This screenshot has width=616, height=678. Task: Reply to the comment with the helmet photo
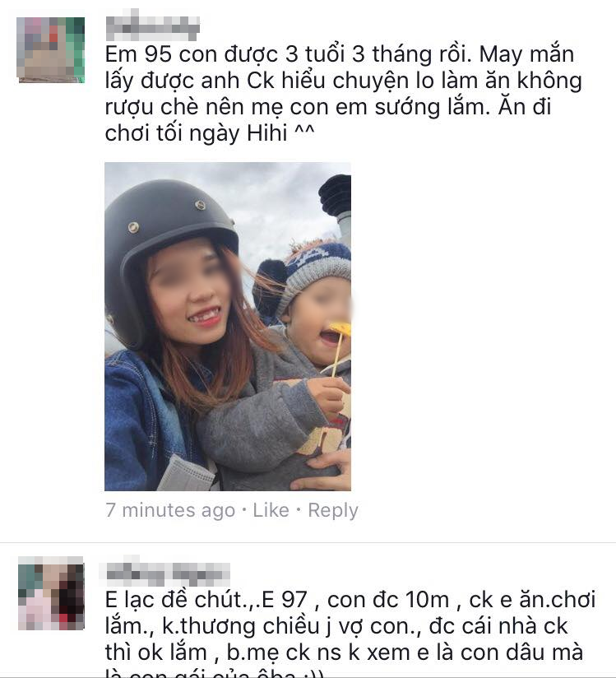click(333, 510)
